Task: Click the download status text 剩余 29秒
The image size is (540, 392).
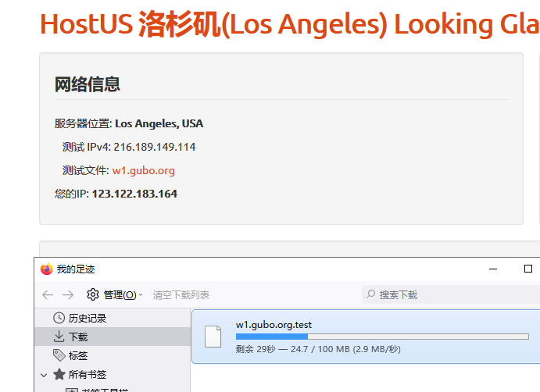Action: coord(318,349)
